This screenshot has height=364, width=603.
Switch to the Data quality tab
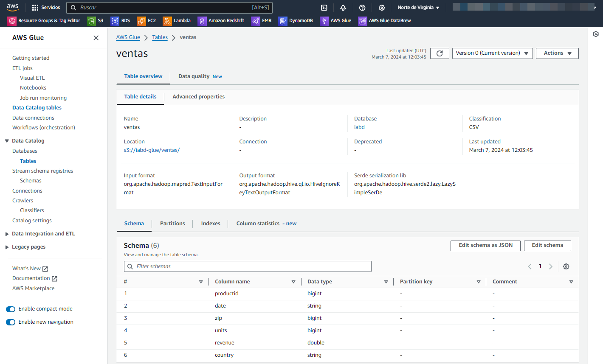tap(200, 76)
